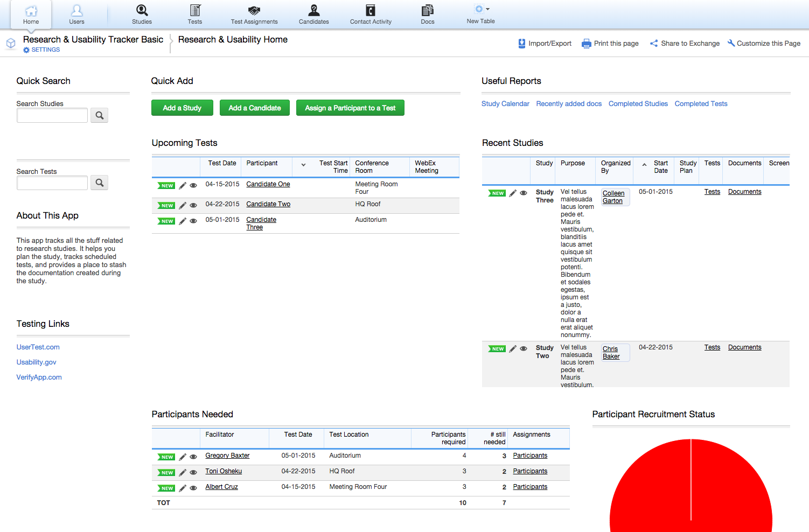Open the Usability.gov link
The width and height of the screenshot is (809, 532).
click(36, 362)
